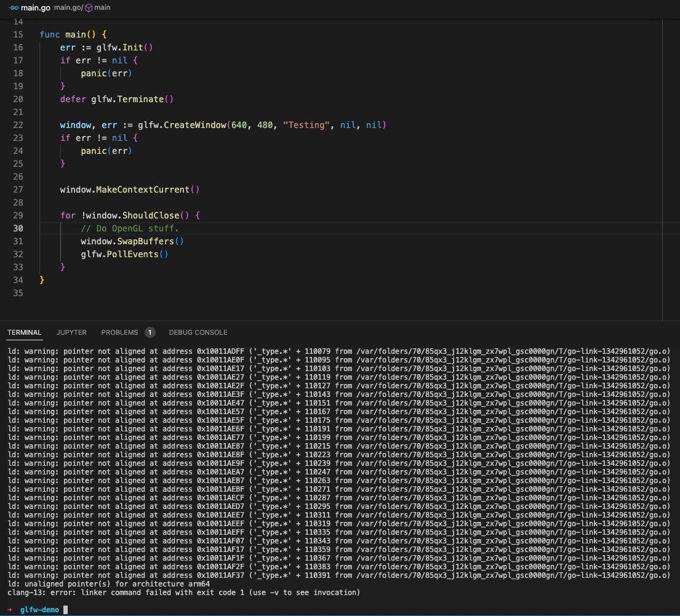Click the glfw-demo terminal prompt
This screenshot has width=680, height=616.
coord(39,610)
